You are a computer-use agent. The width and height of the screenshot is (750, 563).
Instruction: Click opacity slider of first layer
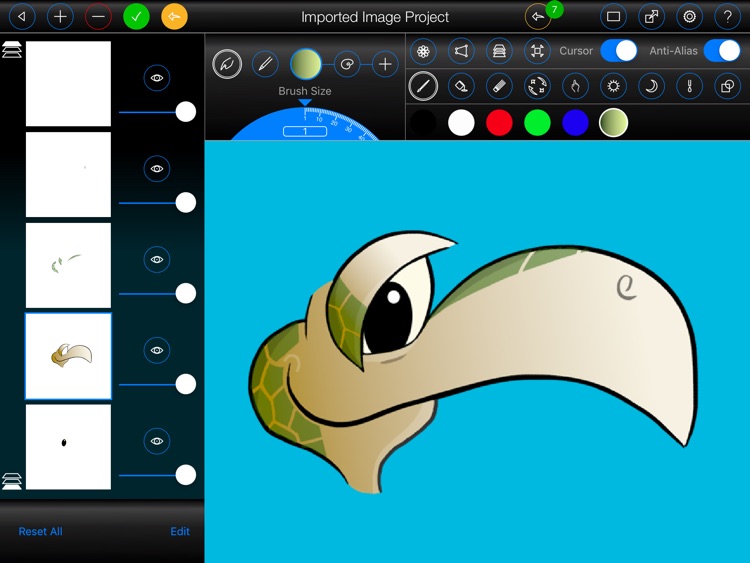point(157,112)
